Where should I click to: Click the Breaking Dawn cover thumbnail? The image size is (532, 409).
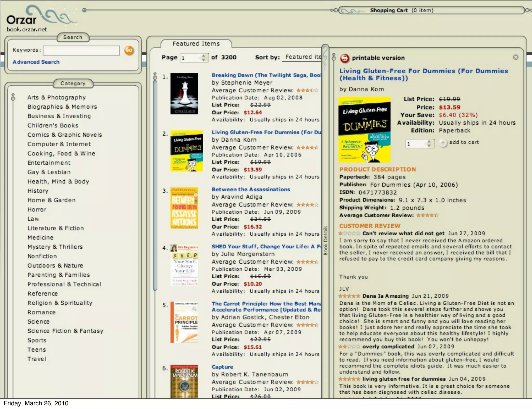coord(184,94)
